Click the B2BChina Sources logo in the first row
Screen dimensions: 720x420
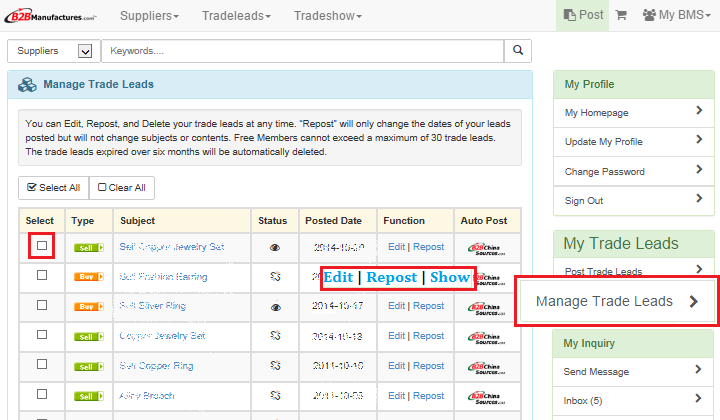point(485,247)
